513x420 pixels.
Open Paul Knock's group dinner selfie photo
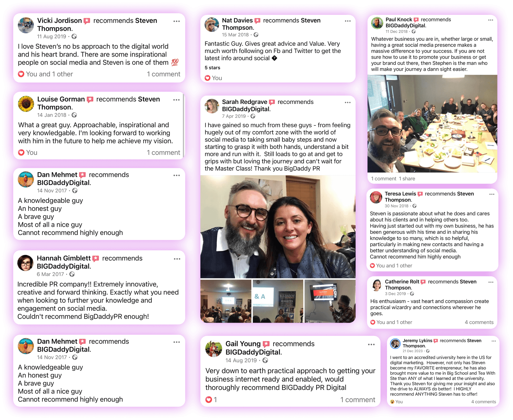click(432, 124)
